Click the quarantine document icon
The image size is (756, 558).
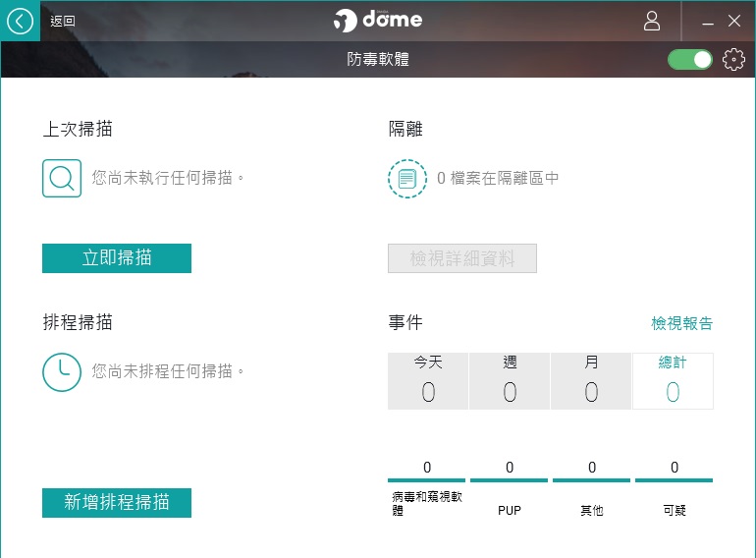coord(406,179)
